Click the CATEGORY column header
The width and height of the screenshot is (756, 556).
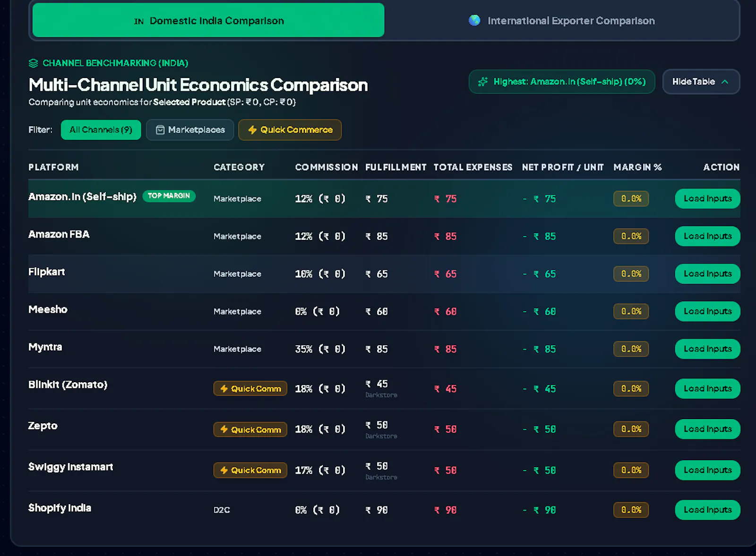click(239, 167)
